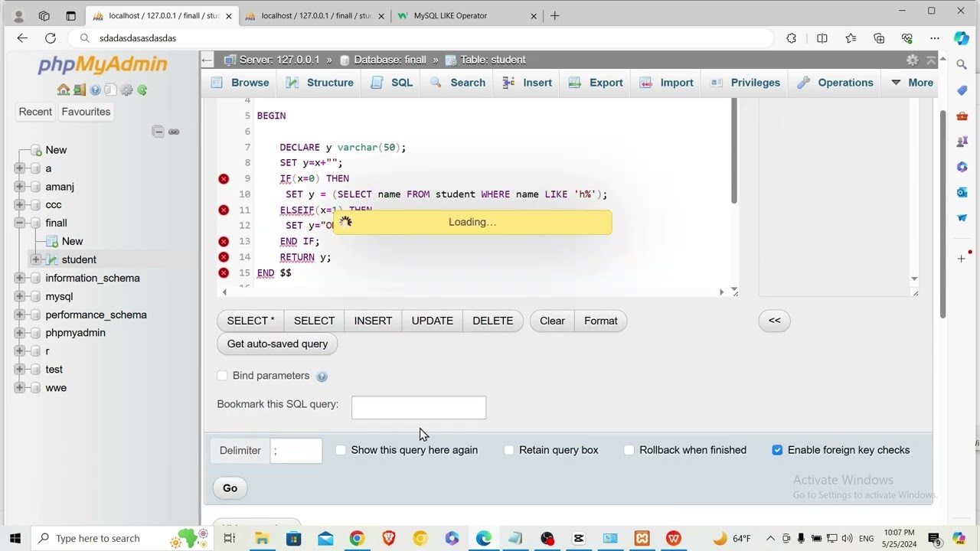Screen dimensions: 980x551
Task: Open the Privileges tab
Action: [746, 83]
